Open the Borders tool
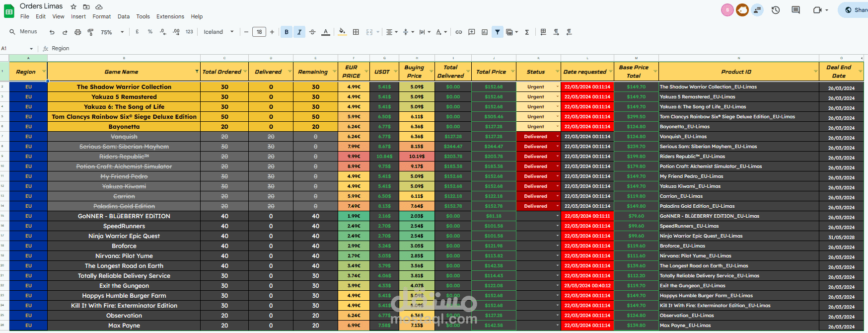868x333 pixels. coord(356,32)
